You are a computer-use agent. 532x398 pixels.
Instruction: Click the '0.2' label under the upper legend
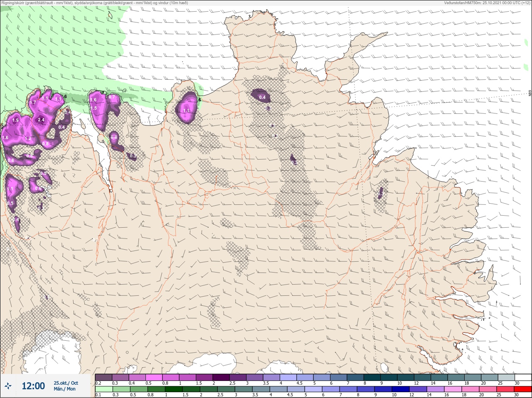pyautogui.click(x=98, y=383)
